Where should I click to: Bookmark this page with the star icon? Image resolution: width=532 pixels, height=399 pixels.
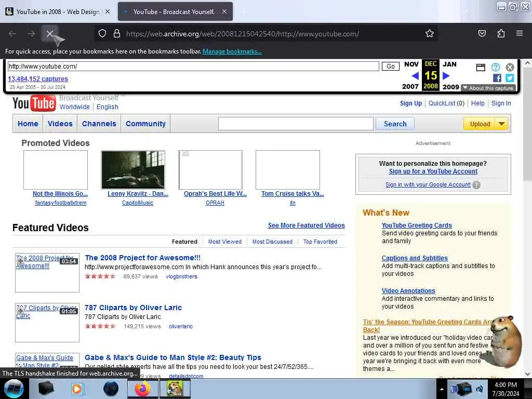[430, 33]
